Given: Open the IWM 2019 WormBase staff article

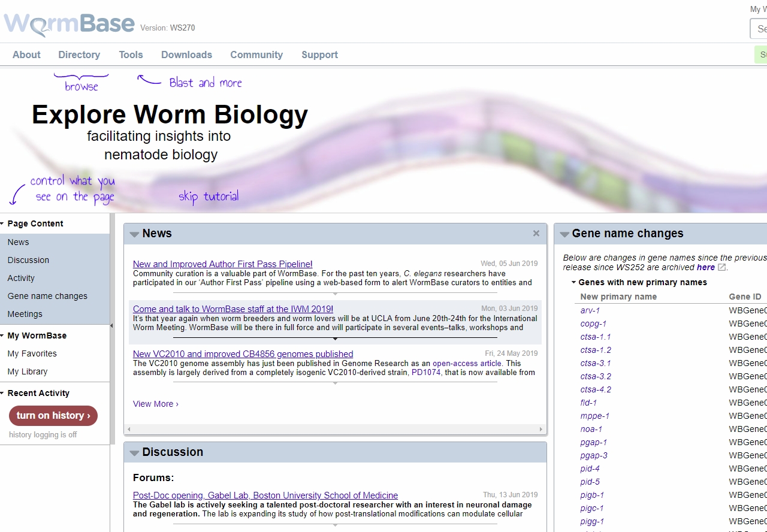Looking at the screenshot, I should tap(233, 309).
